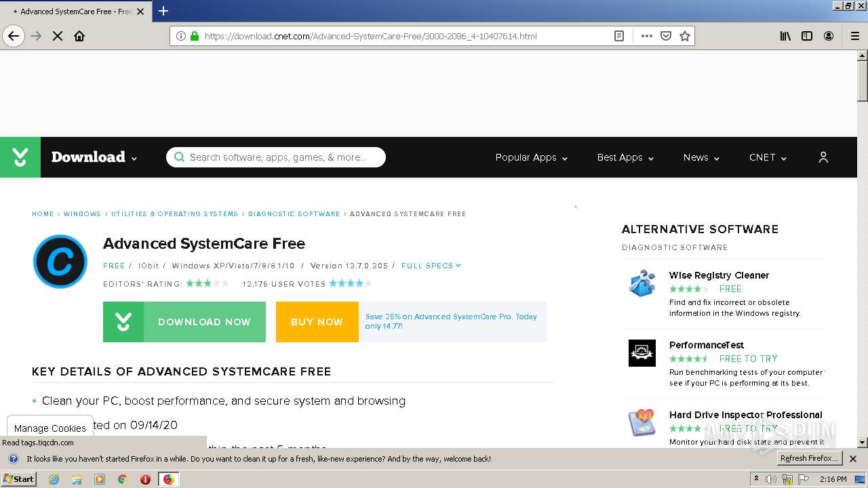Click the Hard Drive Inspector icon
This screenshot has height=488, width=868.
(x=642, y=423)
